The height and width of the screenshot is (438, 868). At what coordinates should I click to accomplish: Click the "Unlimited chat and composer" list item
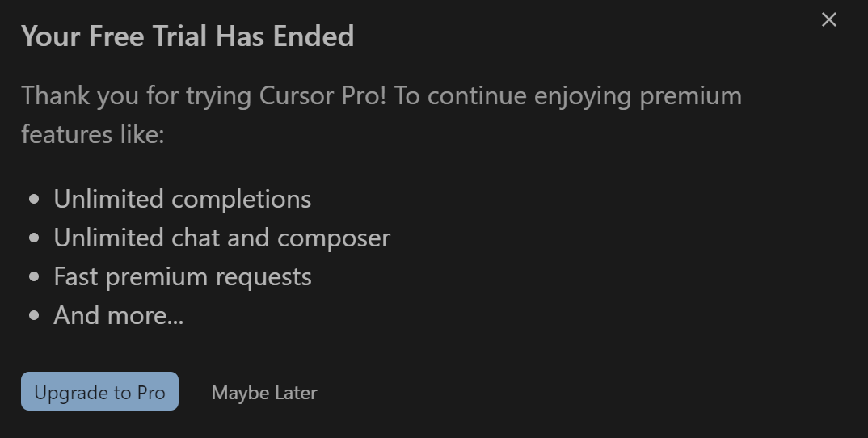222,238
